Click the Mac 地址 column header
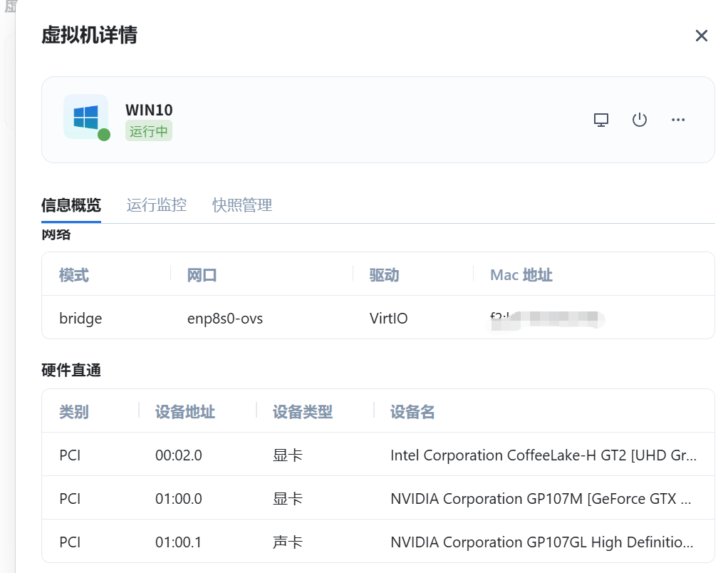 click(521, 275)
